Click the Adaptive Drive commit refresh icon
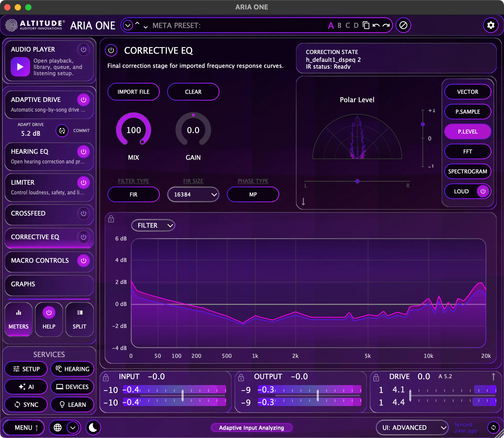This screenshot has width=504, height=438. (x=62, y=131)
